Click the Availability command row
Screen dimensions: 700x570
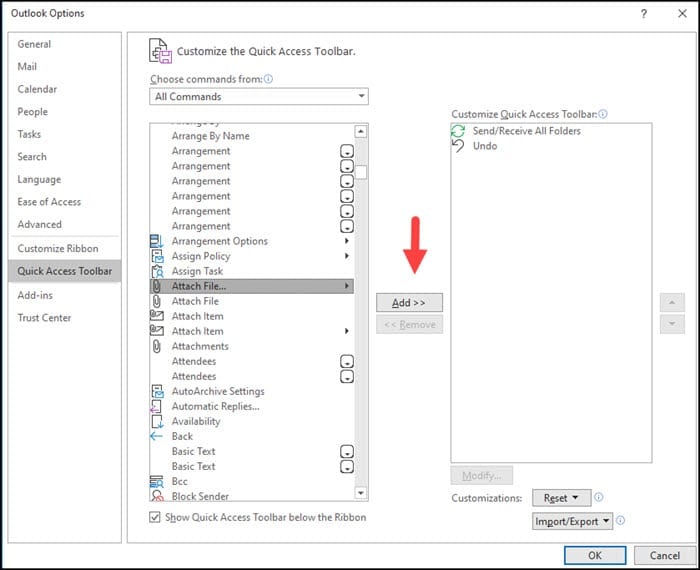coord(252,421)
